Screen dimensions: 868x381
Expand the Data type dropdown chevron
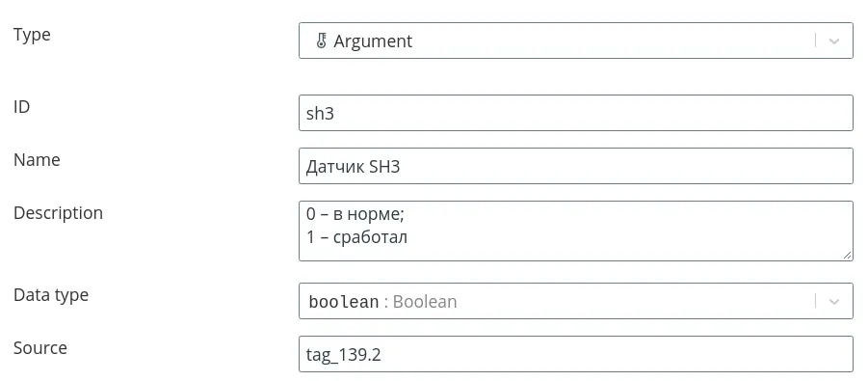pos(833,302)
